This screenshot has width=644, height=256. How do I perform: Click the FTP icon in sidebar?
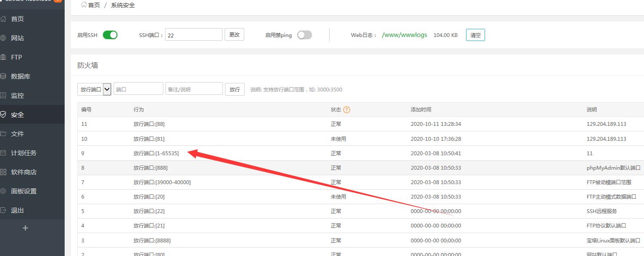tap(3, 57)
